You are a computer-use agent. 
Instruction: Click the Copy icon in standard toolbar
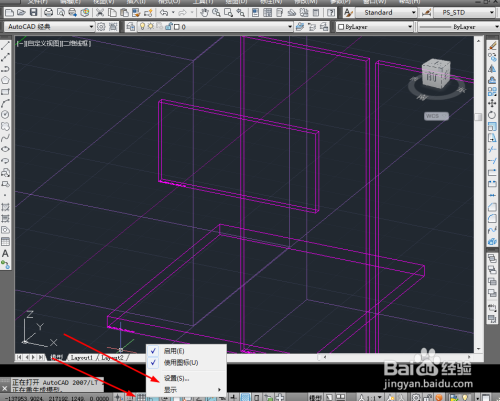(112, 13)
